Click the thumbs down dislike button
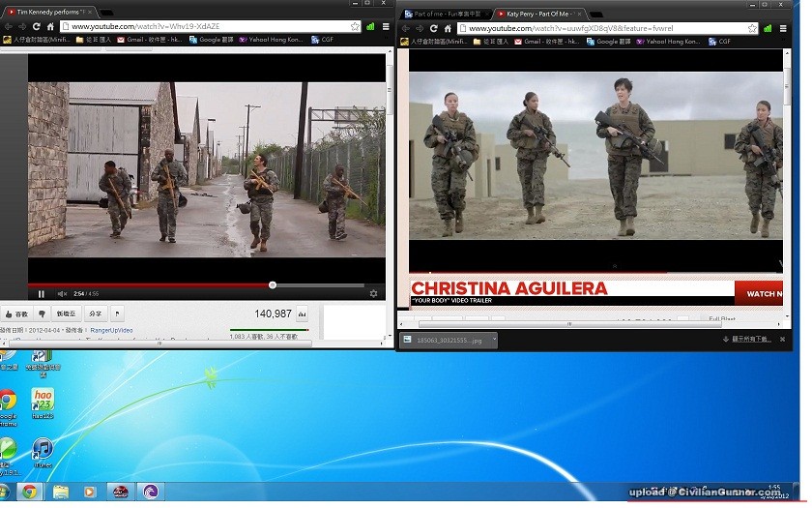Image resolution: width=812 pixels, height=508 pixels. (x=42, y=314)
